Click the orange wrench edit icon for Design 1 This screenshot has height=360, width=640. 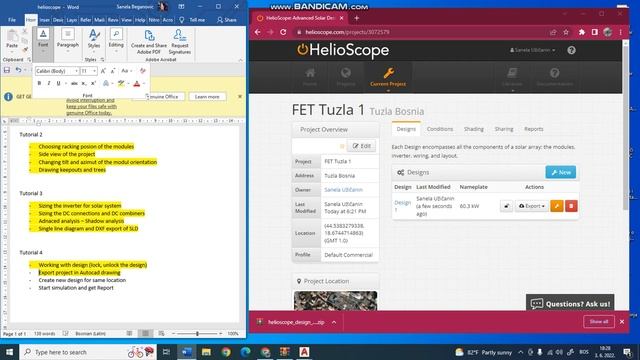pos(557,206)
